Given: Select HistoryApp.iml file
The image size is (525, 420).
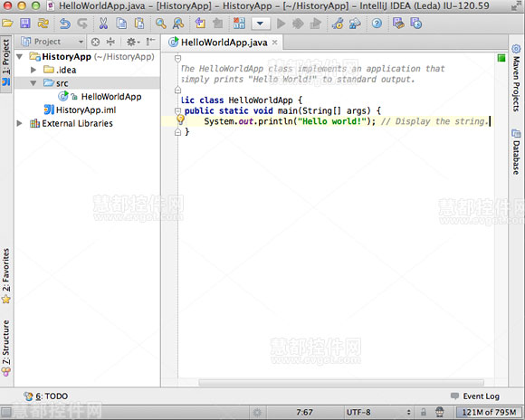Looking at the screenshot, I should coord(80,110).
